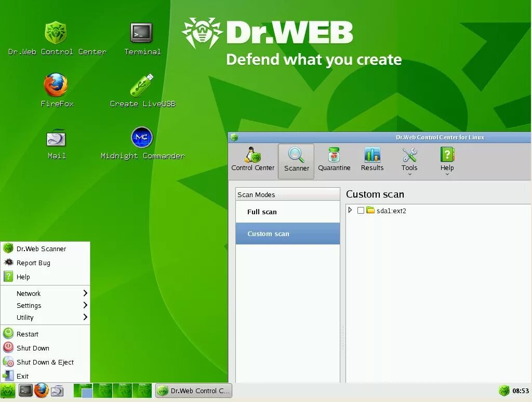This screenshot has height=402, width=532.
Task: Switch to the second virtual desktop
Action: pyautogui.click(x=102, y=391)
